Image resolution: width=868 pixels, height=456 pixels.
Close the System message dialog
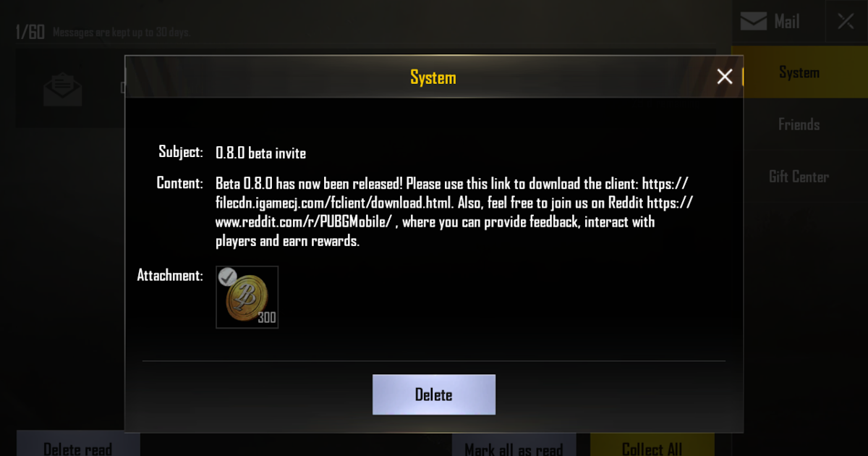724,77
